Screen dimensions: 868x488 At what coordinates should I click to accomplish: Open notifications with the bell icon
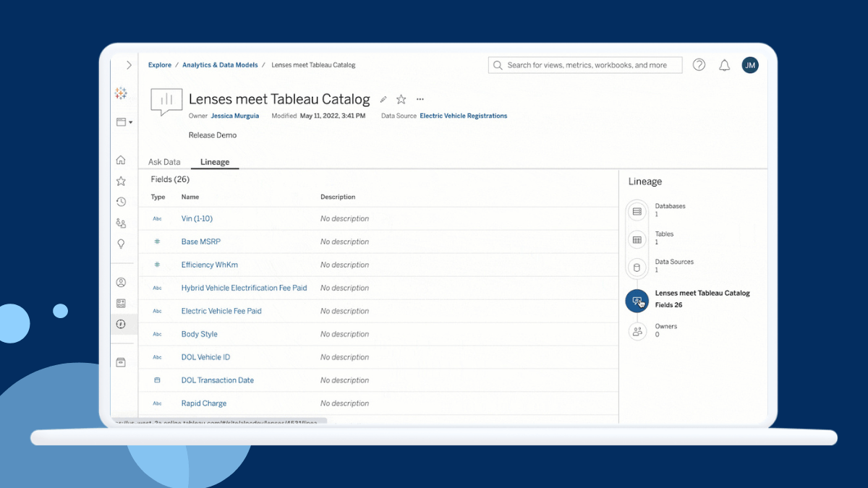[724, 64]
